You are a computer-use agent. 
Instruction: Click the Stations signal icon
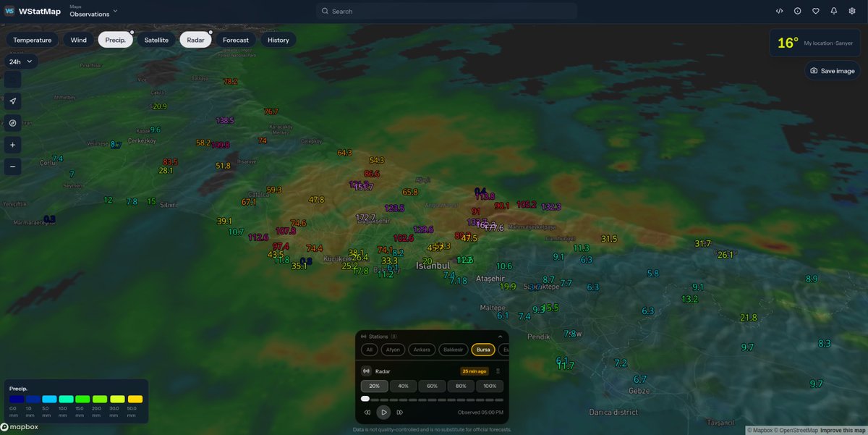pyautogui.click(x=364, y=337)
